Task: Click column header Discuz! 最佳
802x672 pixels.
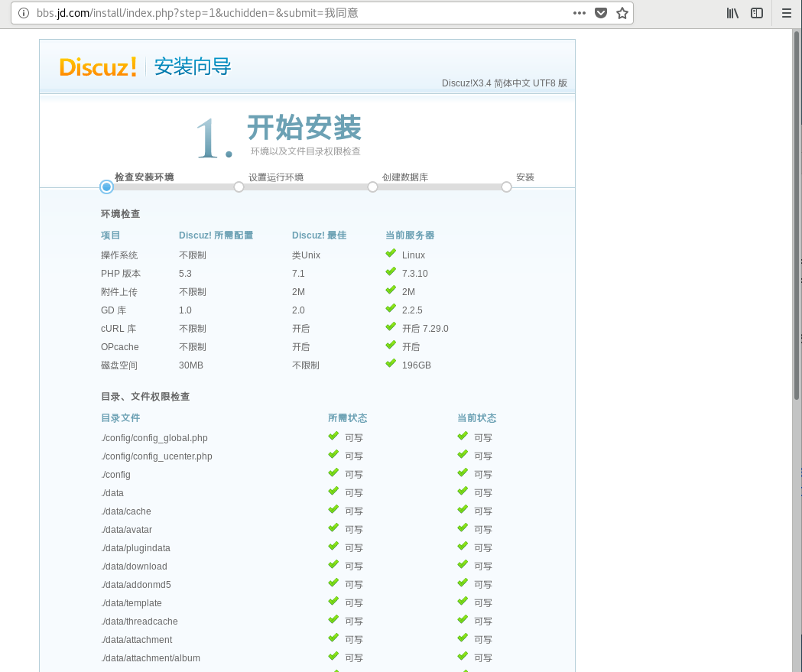Action: [319, 235]
